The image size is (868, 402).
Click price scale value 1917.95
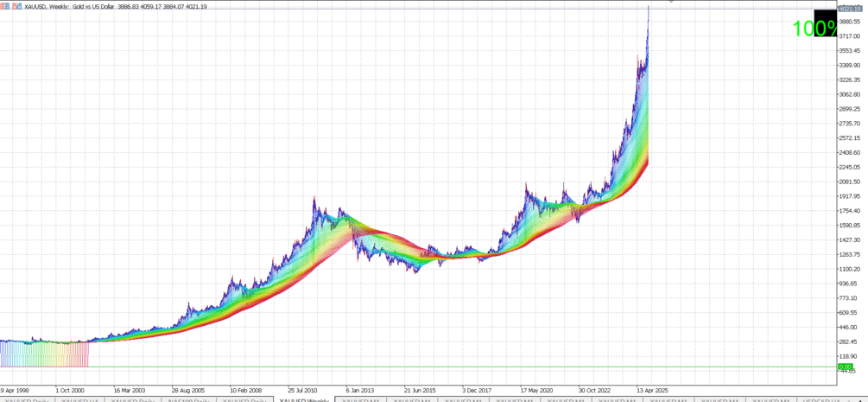click(x=849, y=196)
